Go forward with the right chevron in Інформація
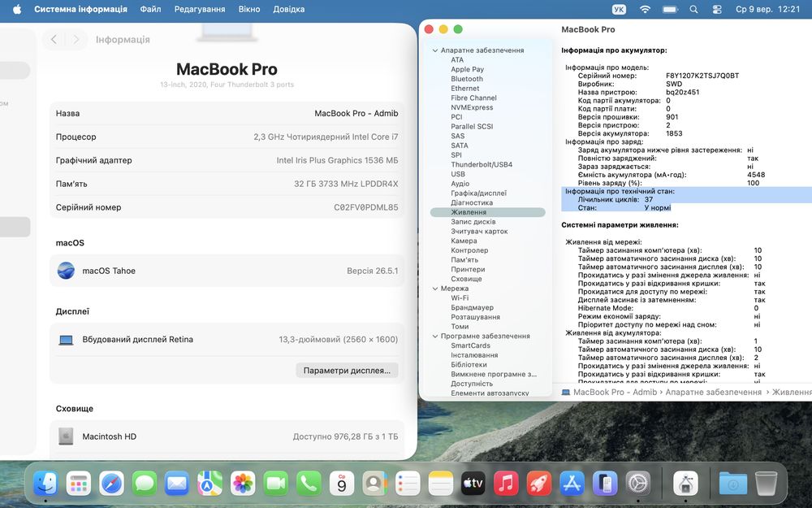Screen dimensions: 812x508 [76, 39]
